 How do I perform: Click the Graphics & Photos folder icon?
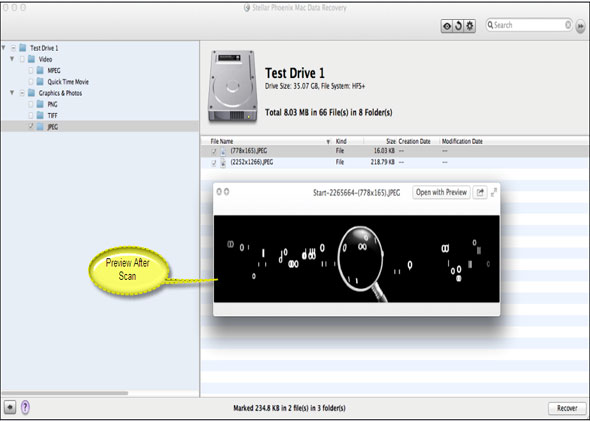click(x=31, y=93)
